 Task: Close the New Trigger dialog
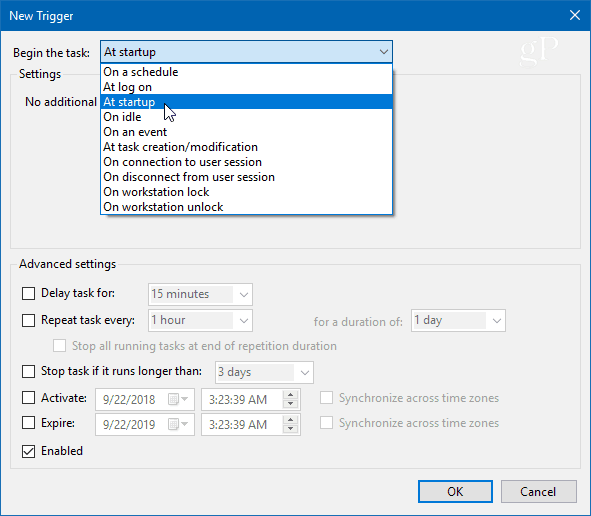click(x=575, y=15)
